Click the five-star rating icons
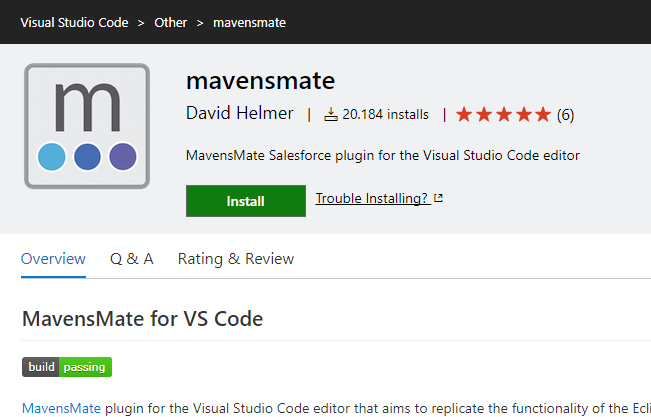 (x=503, y=114)
